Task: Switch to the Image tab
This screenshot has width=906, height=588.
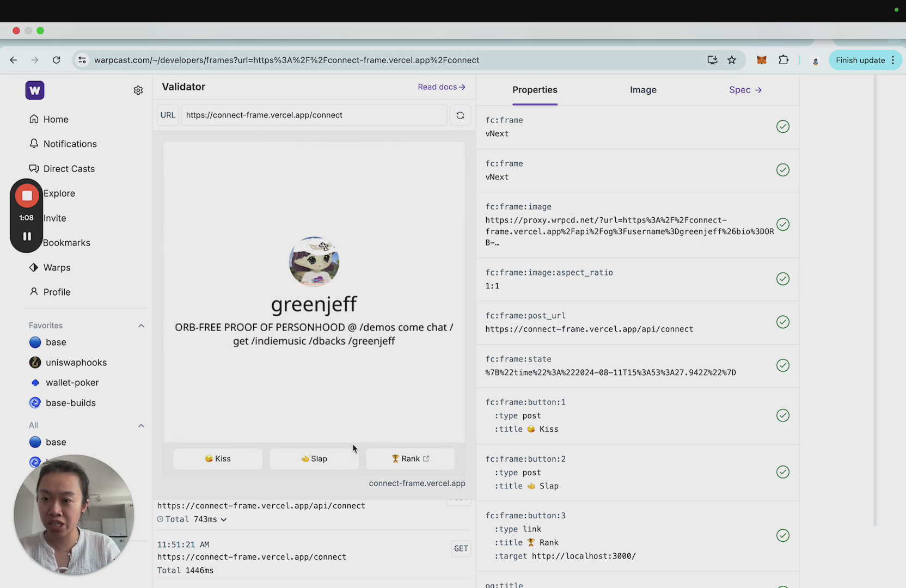Action: coord(643,90)
